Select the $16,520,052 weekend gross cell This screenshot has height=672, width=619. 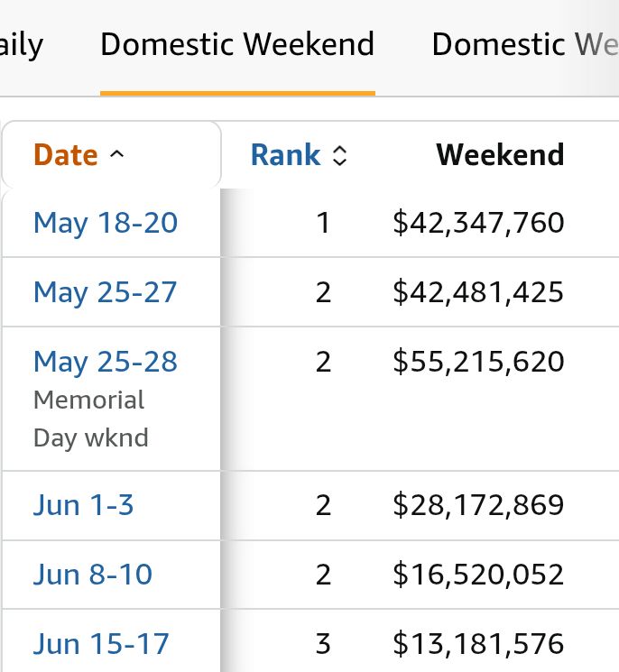pyautogui.click(x=478, y=575)
